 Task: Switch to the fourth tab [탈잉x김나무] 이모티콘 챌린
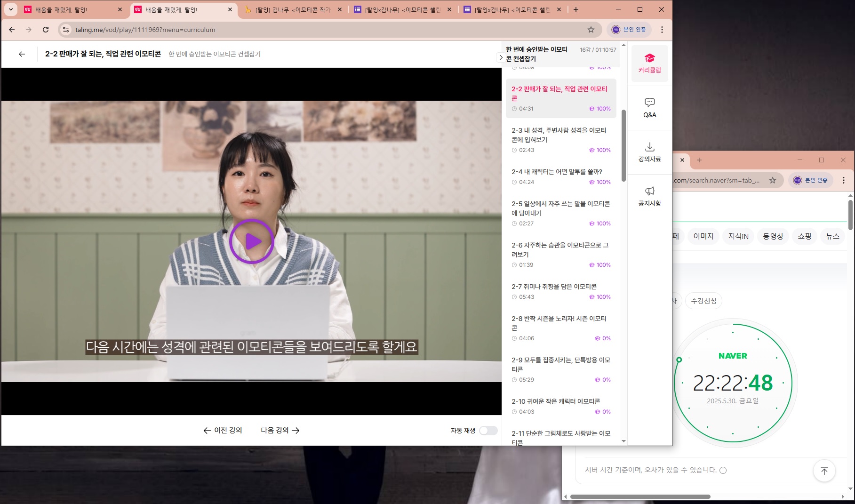(x=402, y=9)
